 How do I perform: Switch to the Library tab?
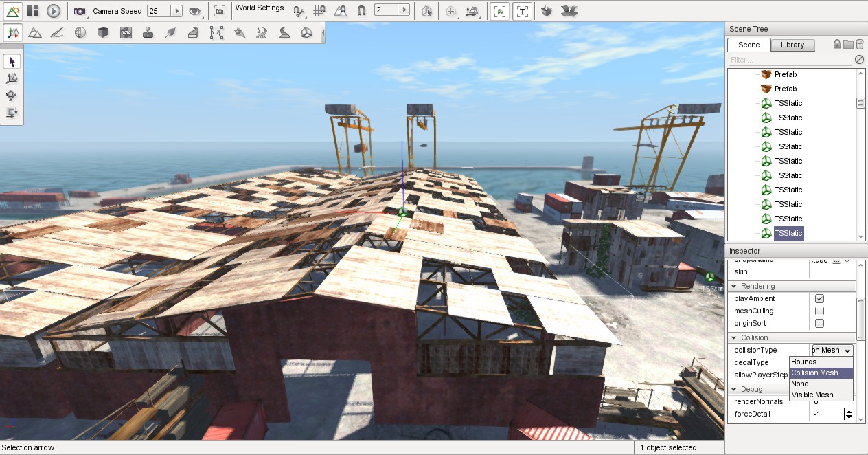pos(792,45)
